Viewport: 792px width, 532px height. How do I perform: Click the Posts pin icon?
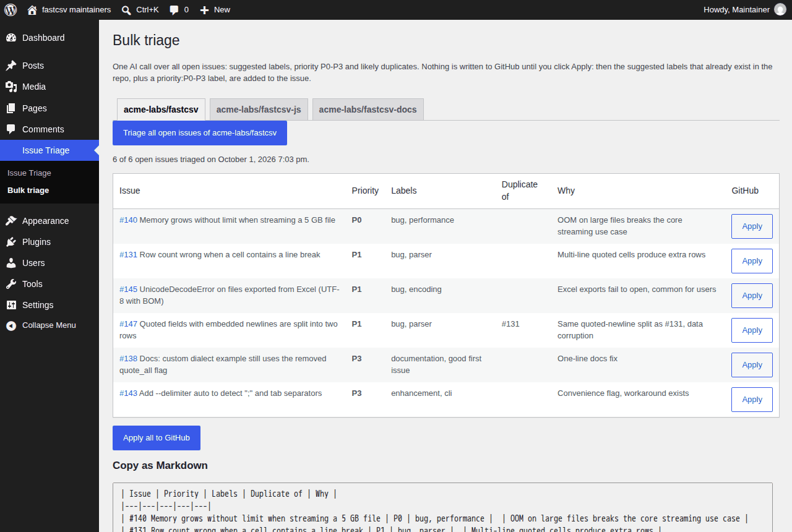coord(11,66)
